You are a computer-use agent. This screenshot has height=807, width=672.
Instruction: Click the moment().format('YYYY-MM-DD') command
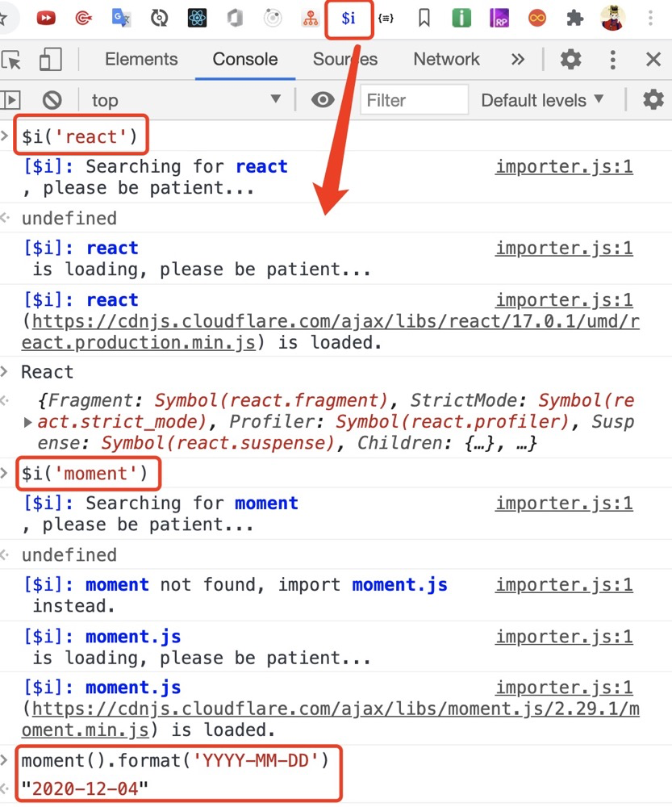175,760
